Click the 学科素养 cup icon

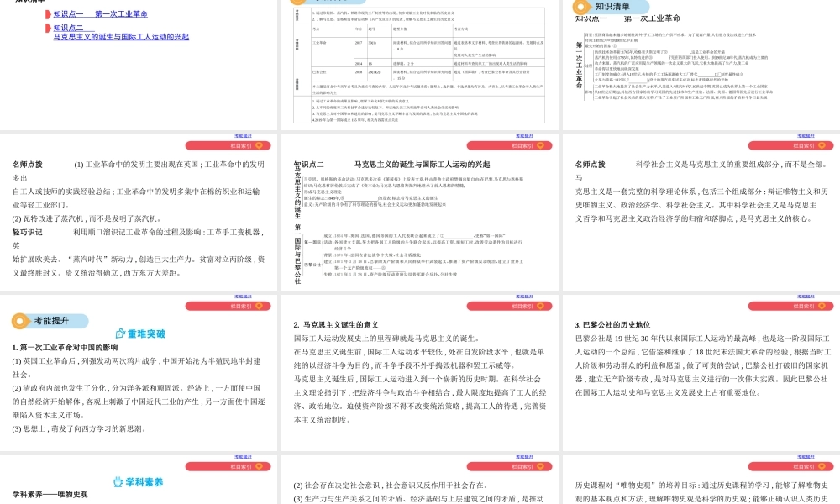(x=118, y=482)
